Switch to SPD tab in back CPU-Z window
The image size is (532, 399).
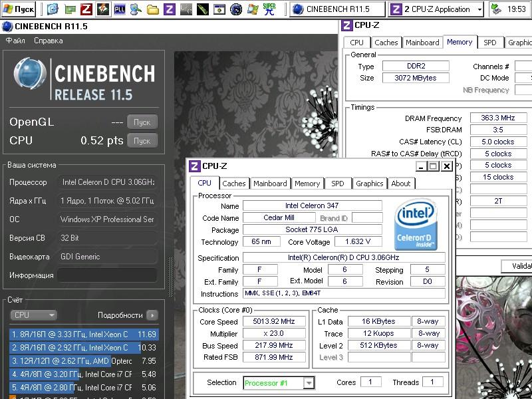pyautogui.click(x=490, y=43)
